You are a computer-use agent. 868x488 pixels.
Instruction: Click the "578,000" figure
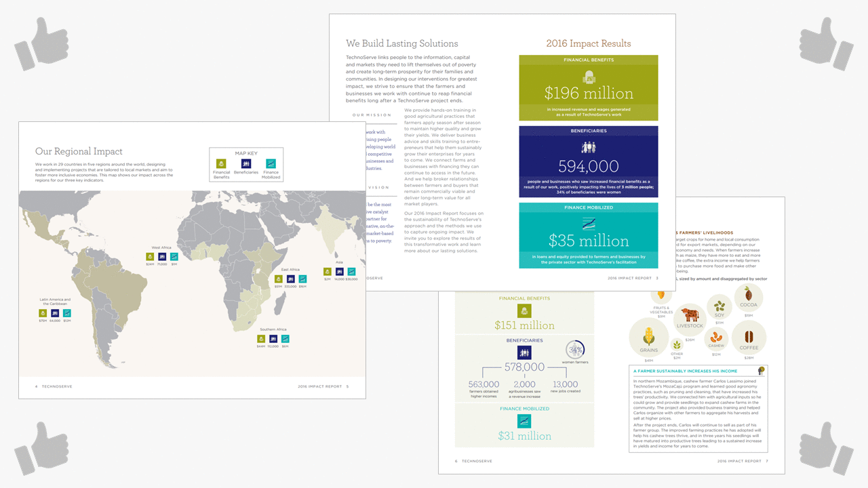(524, 367)
